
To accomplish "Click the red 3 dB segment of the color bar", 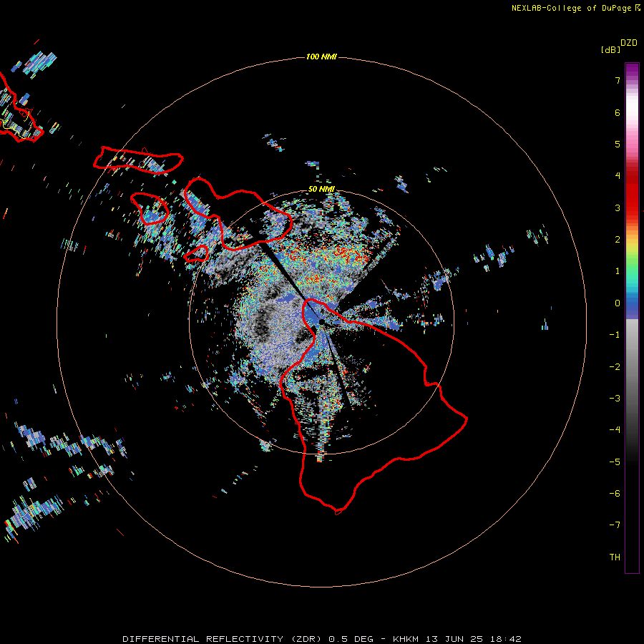I will [x=632, y=208].
